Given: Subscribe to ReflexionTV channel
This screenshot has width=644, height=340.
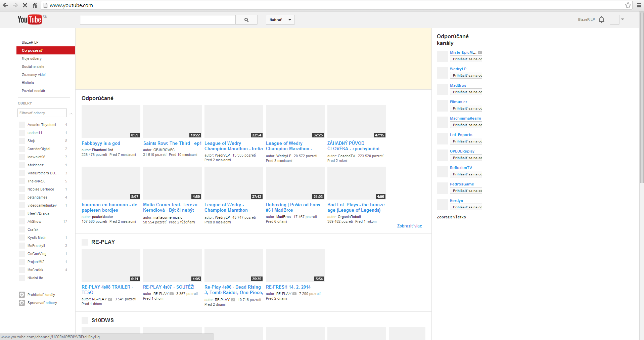Looking at the screenshot, I should point(466,174).
